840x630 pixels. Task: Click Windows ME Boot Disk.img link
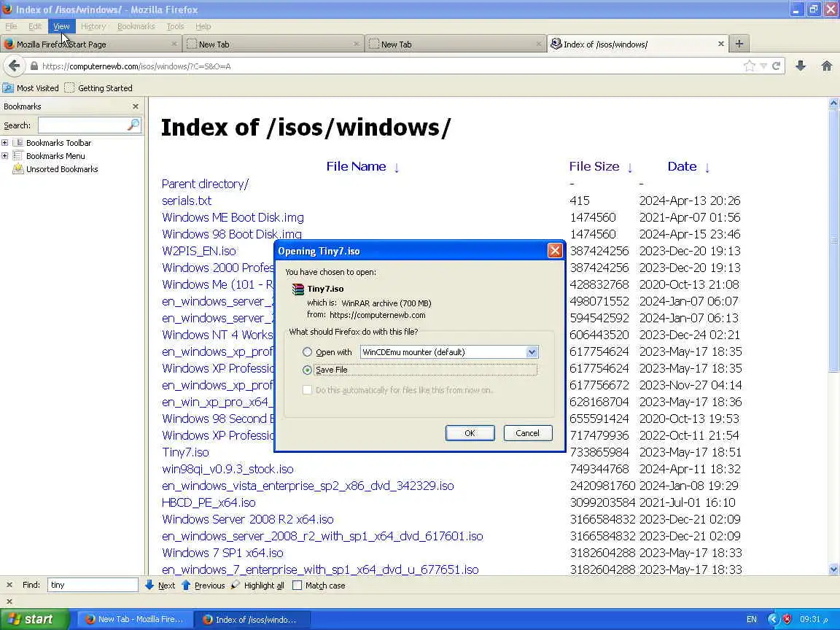(233, 217)
